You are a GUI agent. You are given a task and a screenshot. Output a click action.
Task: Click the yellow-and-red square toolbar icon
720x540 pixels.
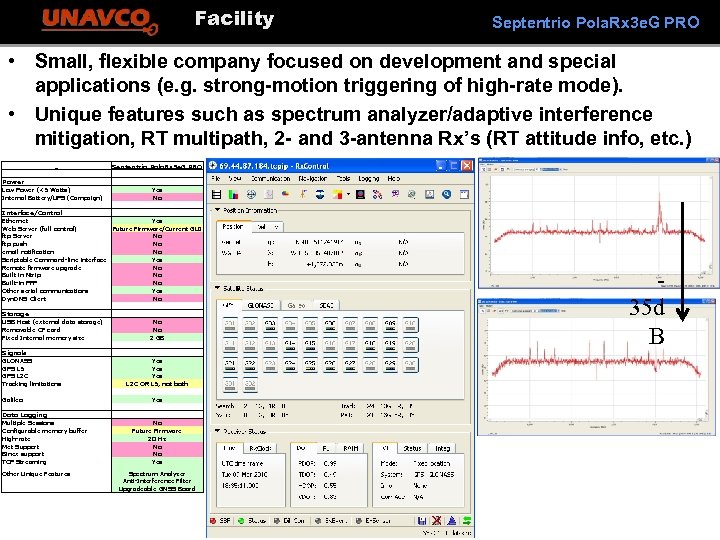coord(338,195)
